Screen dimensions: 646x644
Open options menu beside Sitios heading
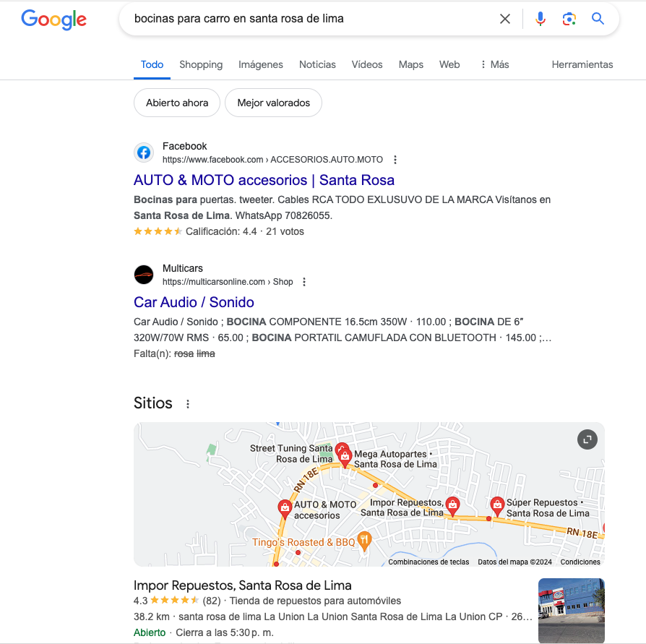coord(188,404)
